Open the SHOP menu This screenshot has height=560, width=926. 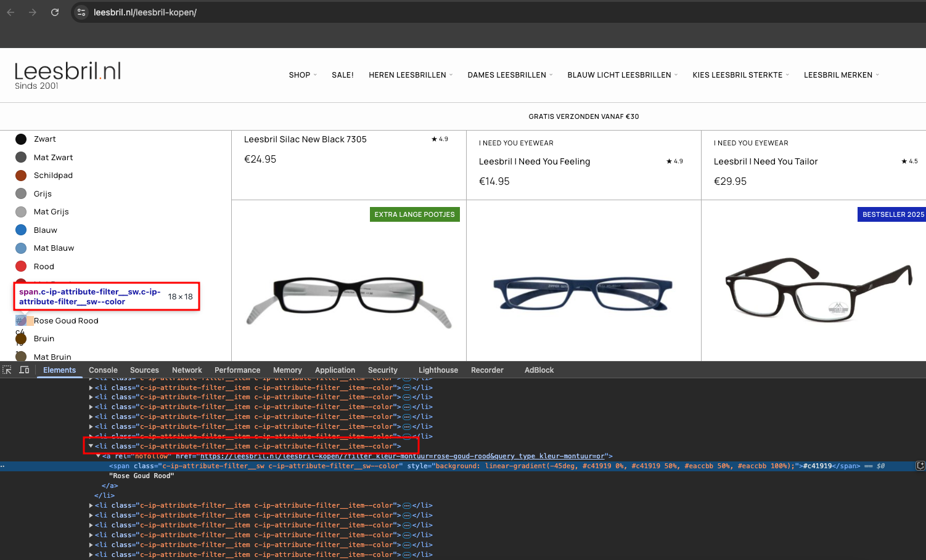tap(303, 75)
